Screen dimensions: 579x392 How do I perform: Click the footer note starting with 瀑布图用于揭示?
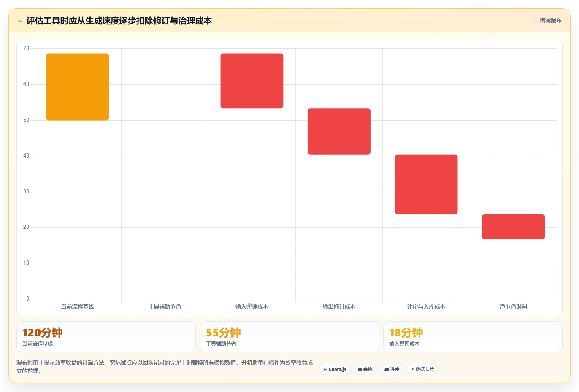pyautogui.click(x=165, y=367)
